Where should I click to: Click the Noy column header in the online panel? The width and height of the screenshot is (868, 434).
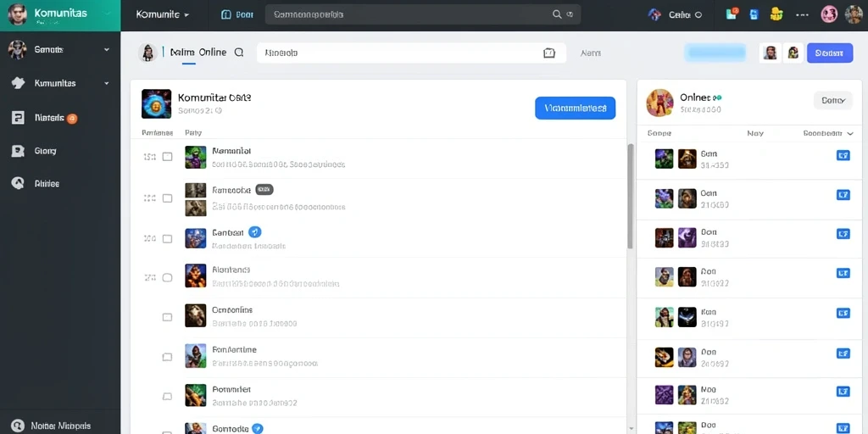pyautogui.click(x=755, y=133)
